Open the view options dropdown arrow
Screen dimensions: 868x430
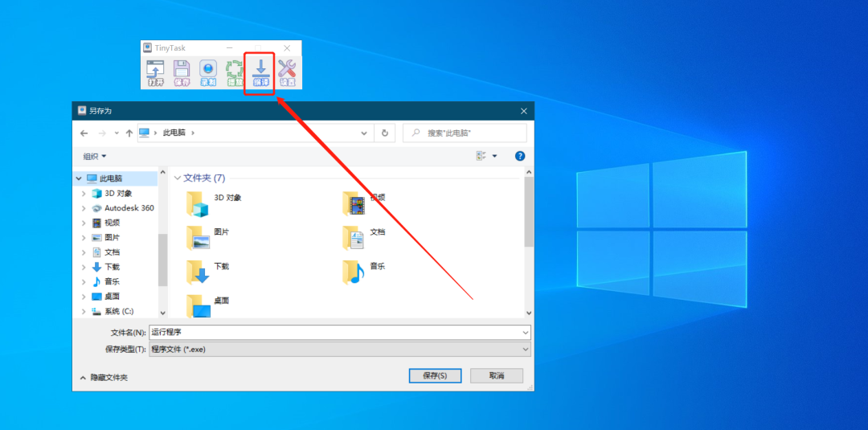click(x=495, y=156)
